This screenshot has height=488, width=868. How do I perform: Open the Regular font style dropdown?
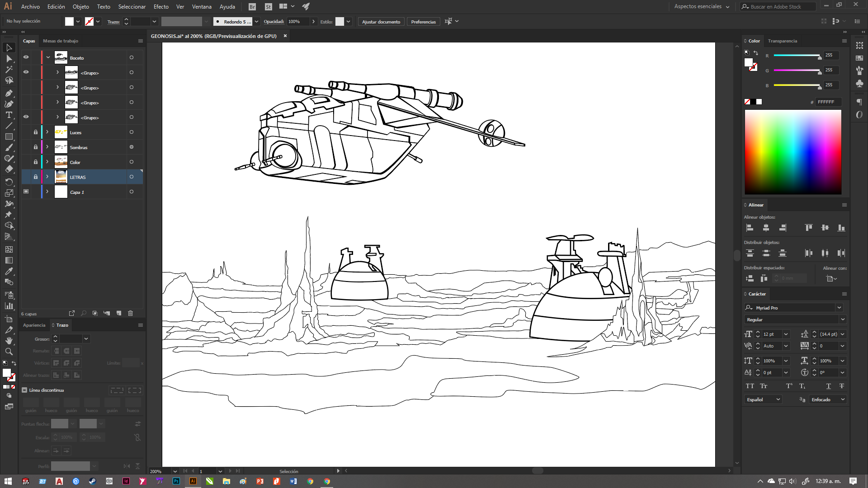point(843,319)
